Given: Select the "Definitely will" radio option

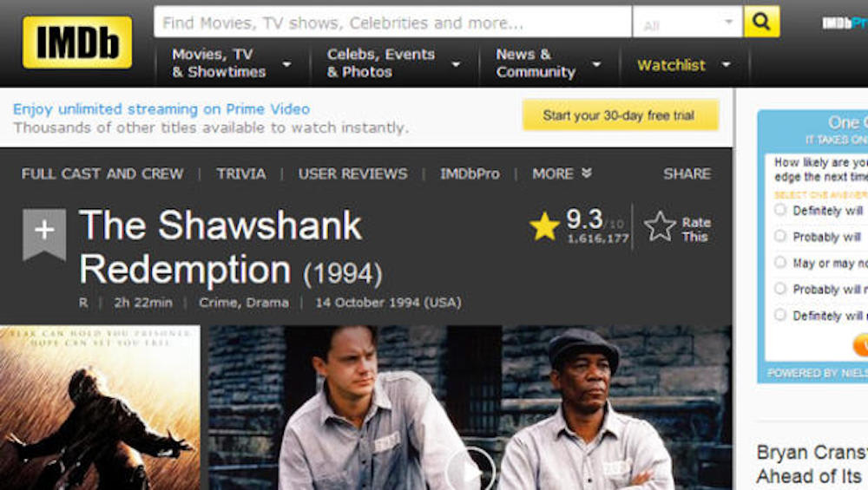Looking at the screenshot, I should pyautogui.click(x=780, y=210).
